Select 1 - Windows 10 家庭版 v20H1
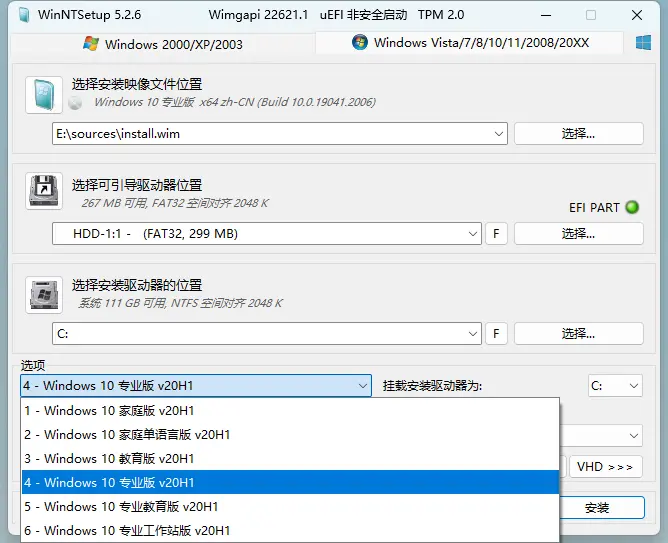 click(290, 411)
